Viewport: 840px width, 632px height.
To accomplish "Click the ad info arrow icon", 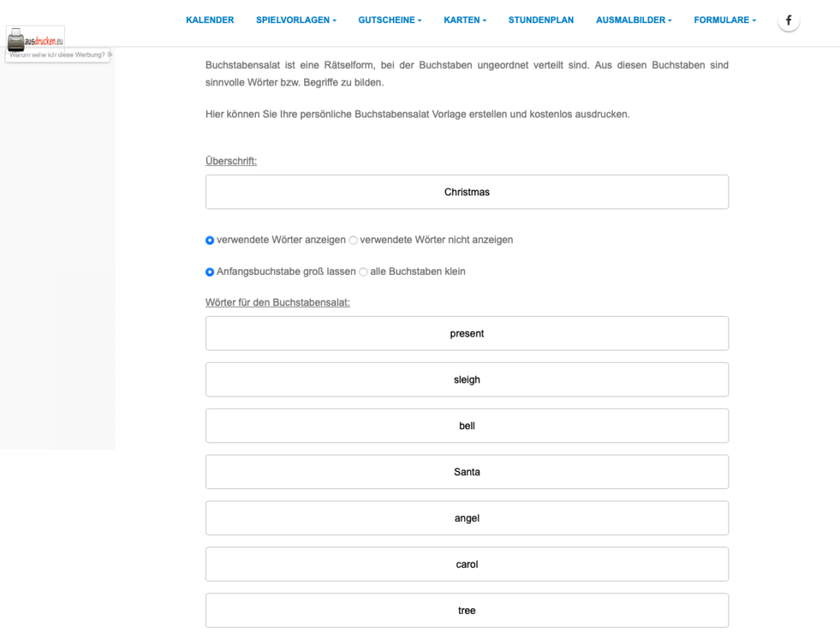I will coord(110,55).
